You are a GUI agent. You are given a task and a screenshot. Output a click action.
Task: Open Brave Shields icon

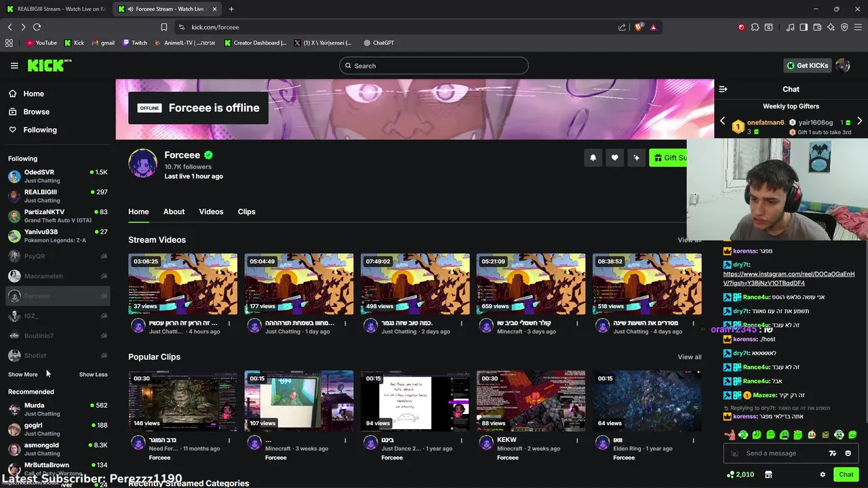click(x=638, y=27)
